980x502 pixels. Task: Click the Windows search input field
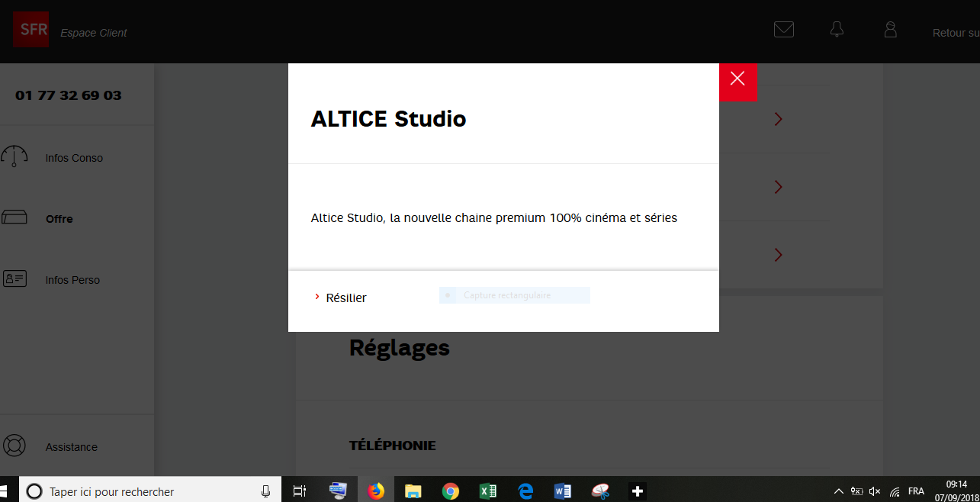tap(137, 491)
